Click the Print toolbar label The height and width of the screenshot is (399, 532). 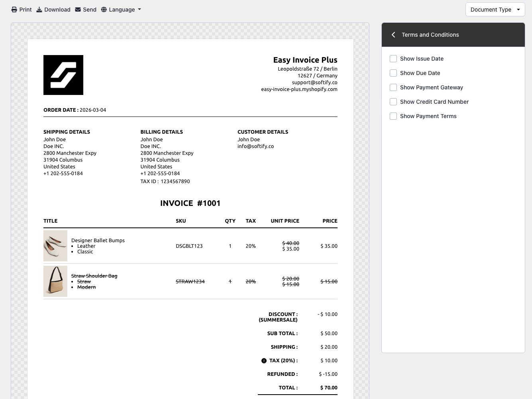[x=26, y=10]
